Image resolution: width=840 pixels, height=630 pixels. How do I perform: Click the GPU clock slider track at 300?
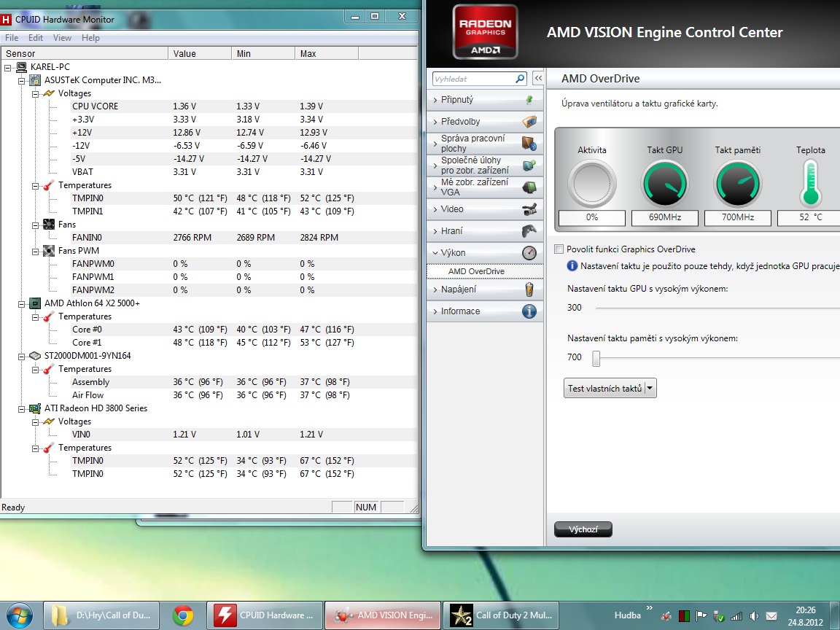[x=717, y=308]
